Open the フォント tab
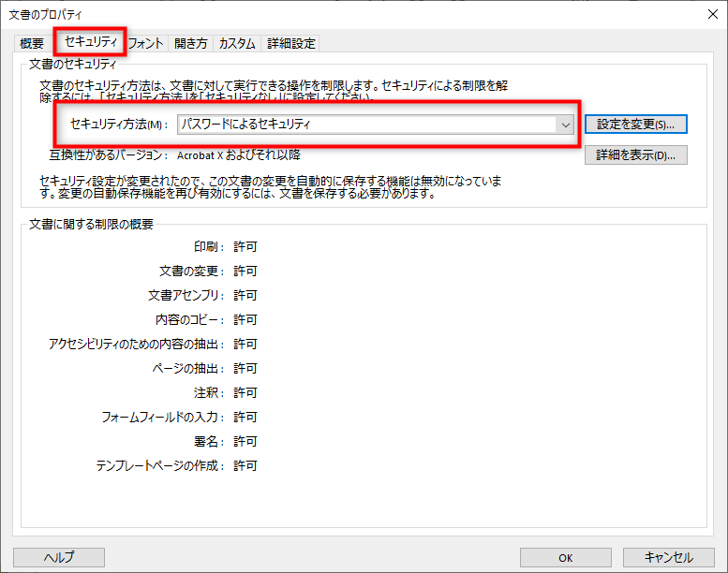 [146, 43]
